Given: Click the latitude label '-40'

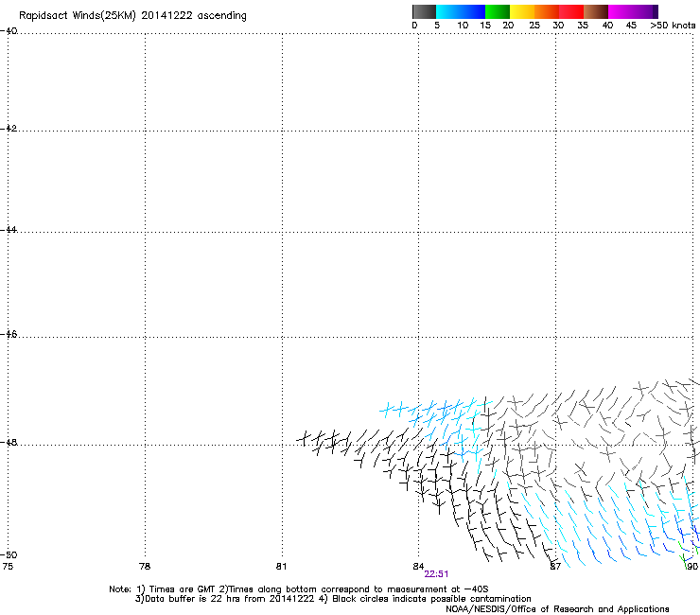Looking at the screenshot, I should coord(9,31).
